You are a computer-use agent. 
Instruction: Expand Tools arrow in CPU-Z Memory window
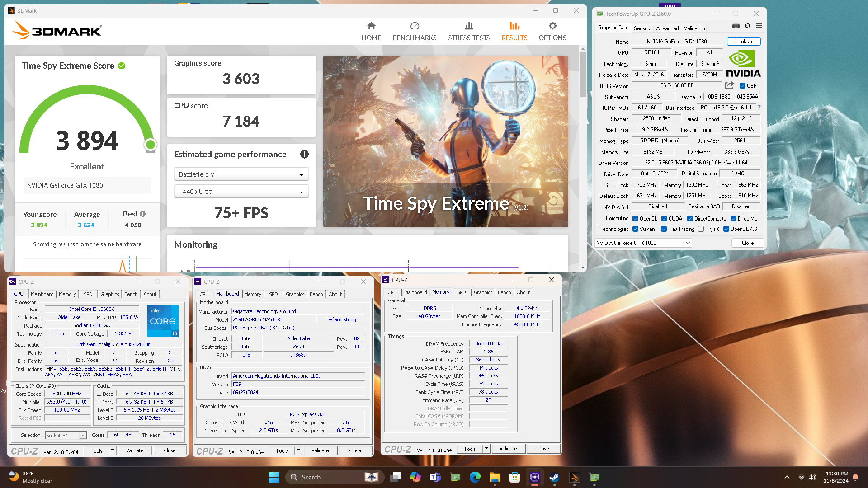[x=486, y=449]
